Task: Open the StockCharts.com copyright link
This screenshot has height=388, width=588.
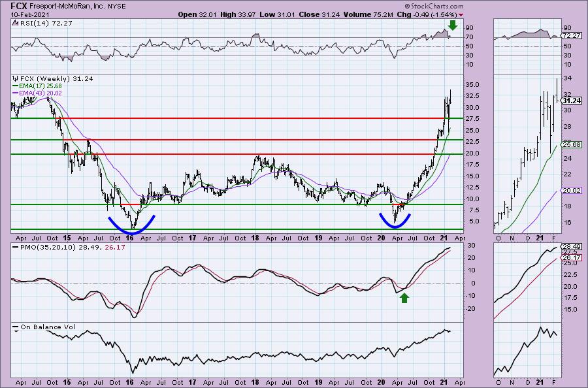Action: click(x=434, y=6)
